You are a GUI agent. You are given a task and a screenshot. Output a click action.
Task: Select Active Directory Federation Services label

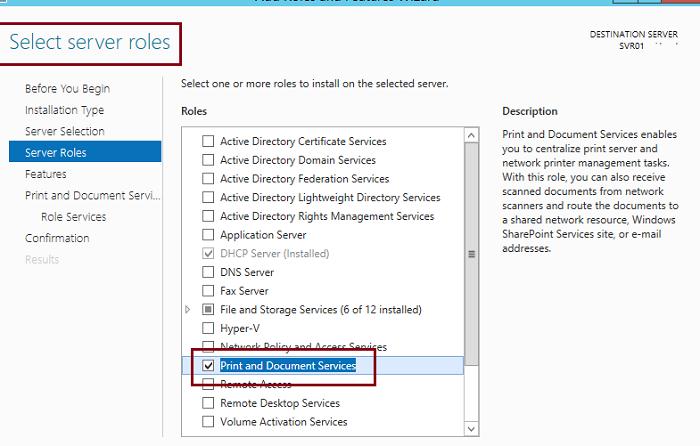pyautogui.click(x=304, y=179)
